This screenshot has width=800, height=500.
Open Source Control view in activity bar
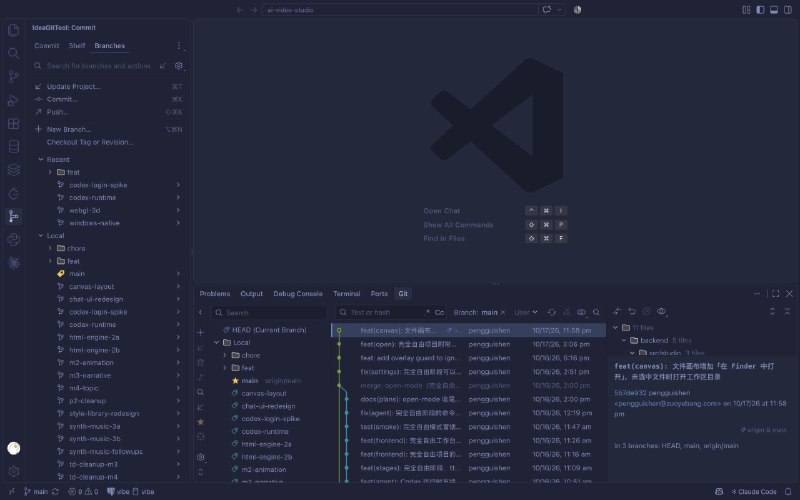coord(14,77)
